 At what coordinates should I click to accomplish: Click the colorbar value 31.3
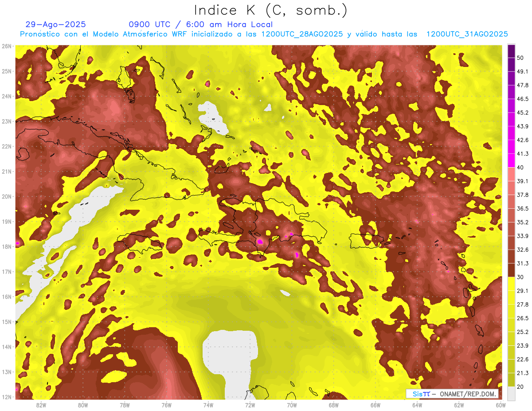(522, 263)
